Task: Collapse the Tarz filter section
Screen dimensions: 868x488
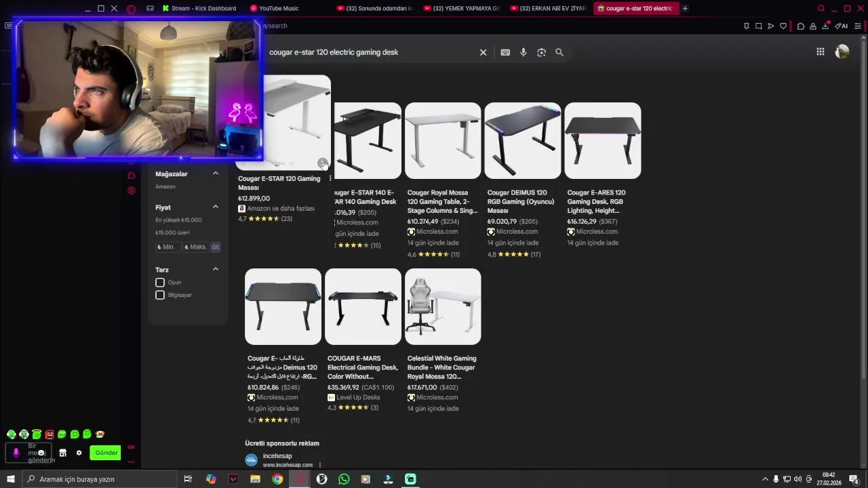Action: (x=216, y=269)
